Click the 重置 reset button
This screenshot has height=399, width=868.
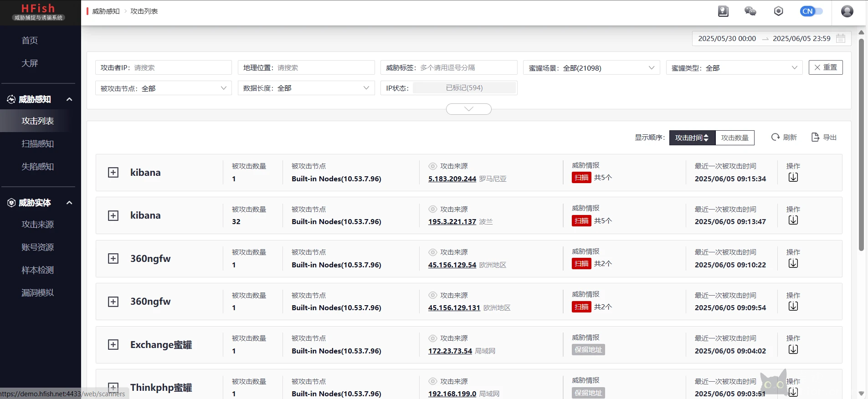tap(825, 67)
